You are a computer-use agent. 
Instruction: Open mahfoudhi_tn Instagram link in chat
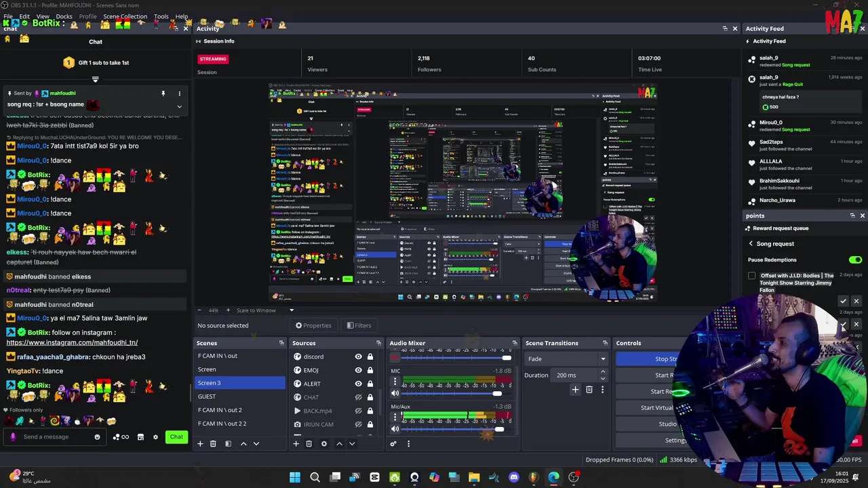pos(72,343)
